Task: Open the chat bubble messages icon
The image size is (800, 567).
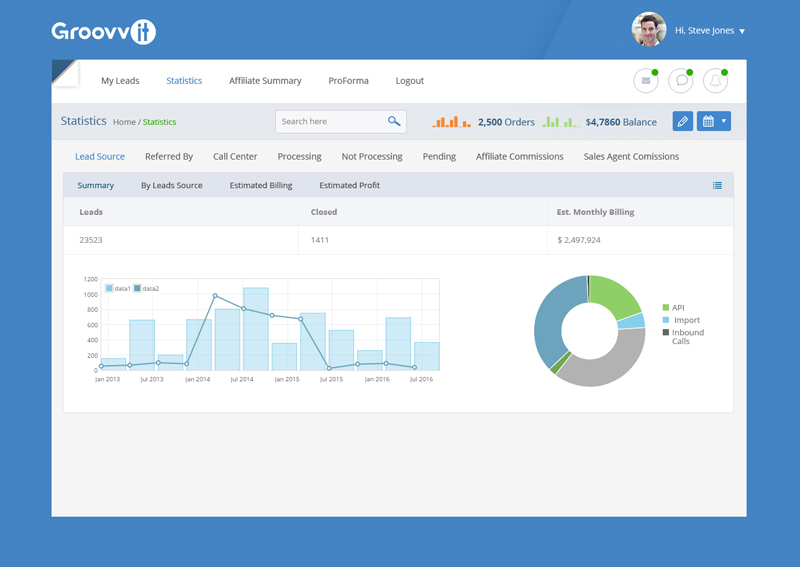Action: 680,81
